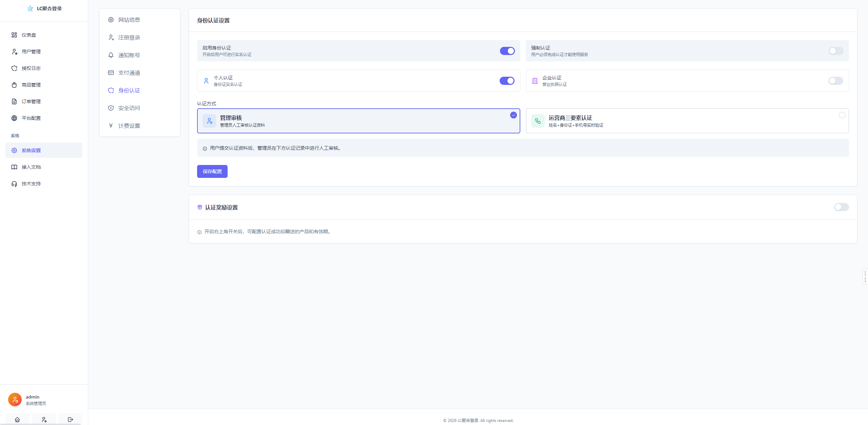868x425 pixels.
Task: Enable the 认证奖励设置 switch
Action: tap(841, 207)
